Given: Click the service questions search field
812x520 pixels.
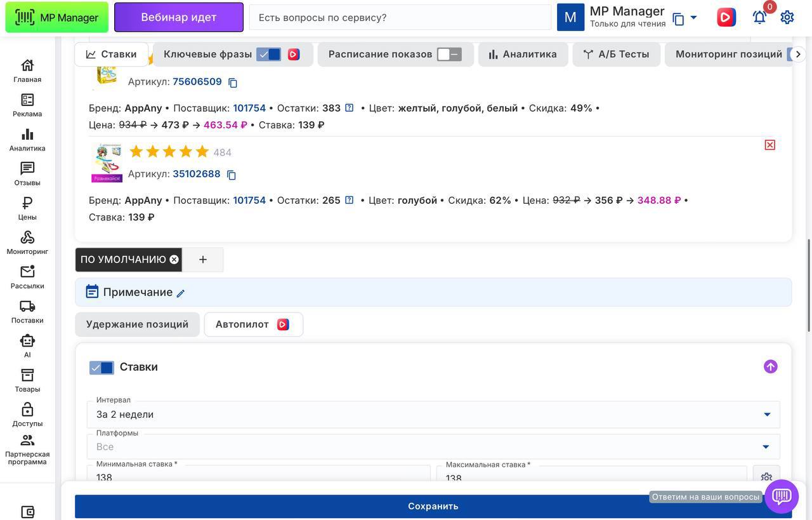Looking at the screenshot, I should pyautogui.click(x=400, y=18).
